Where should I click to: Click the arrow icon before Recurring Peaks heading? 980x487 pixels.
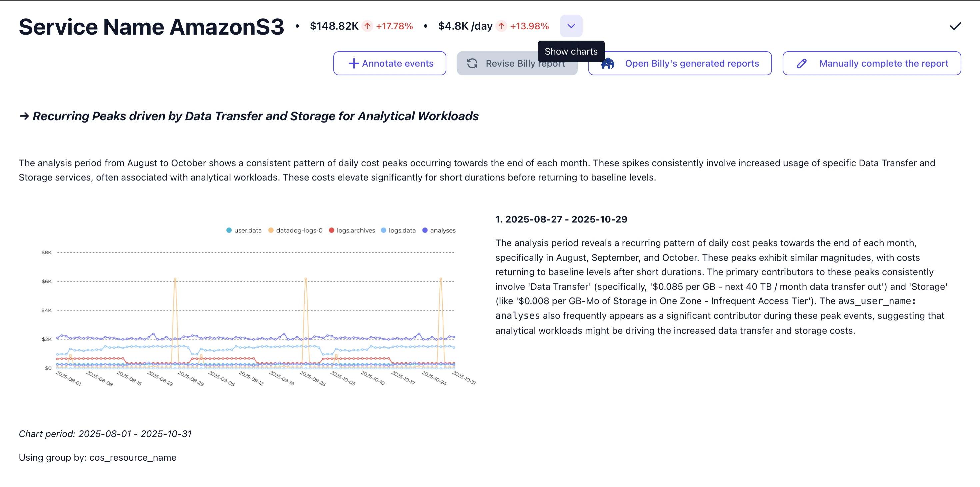coord(24,116)
